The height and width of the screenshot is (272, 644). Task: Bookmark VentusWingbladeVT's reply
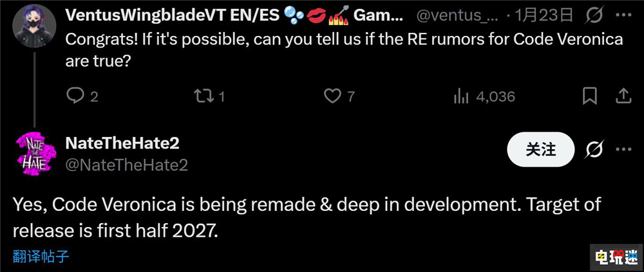[x=589, y=96]
